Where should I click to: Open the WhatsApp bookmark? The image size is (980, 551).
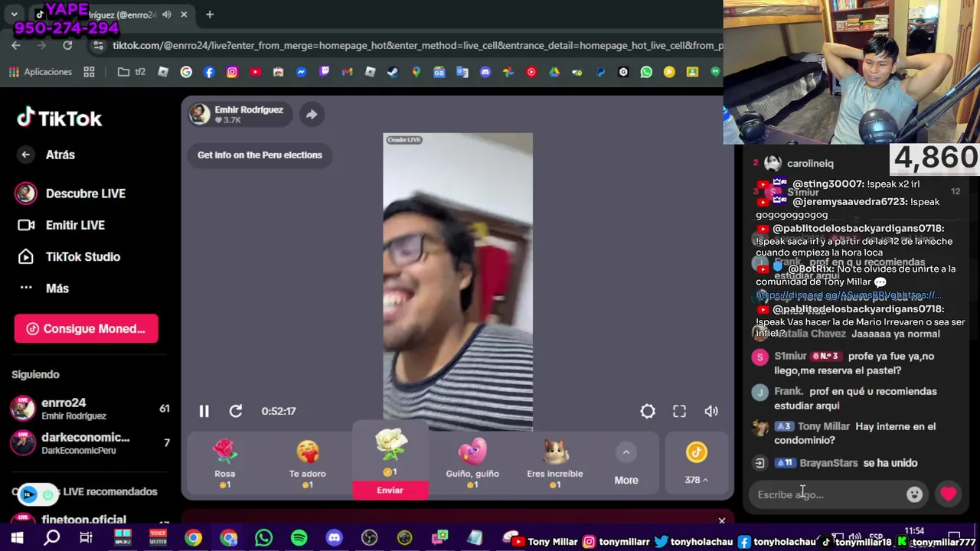click(x=646, y=72)
